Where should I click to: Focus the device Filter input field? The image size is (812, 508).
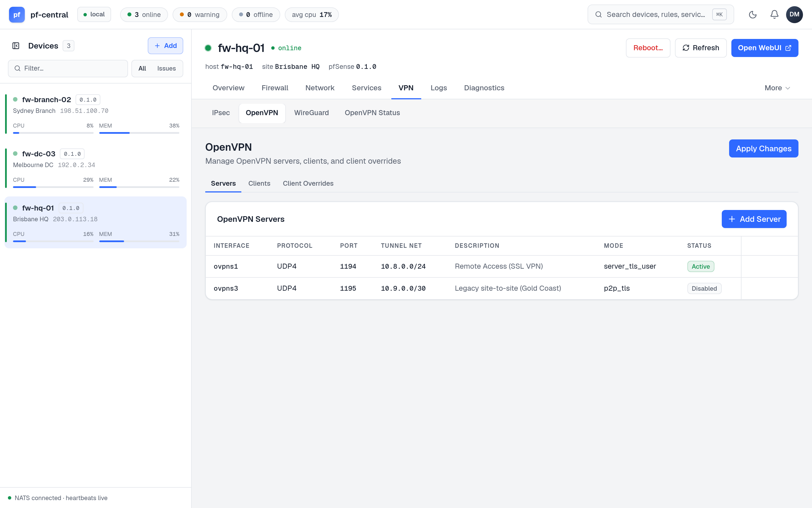coord(68,69)
